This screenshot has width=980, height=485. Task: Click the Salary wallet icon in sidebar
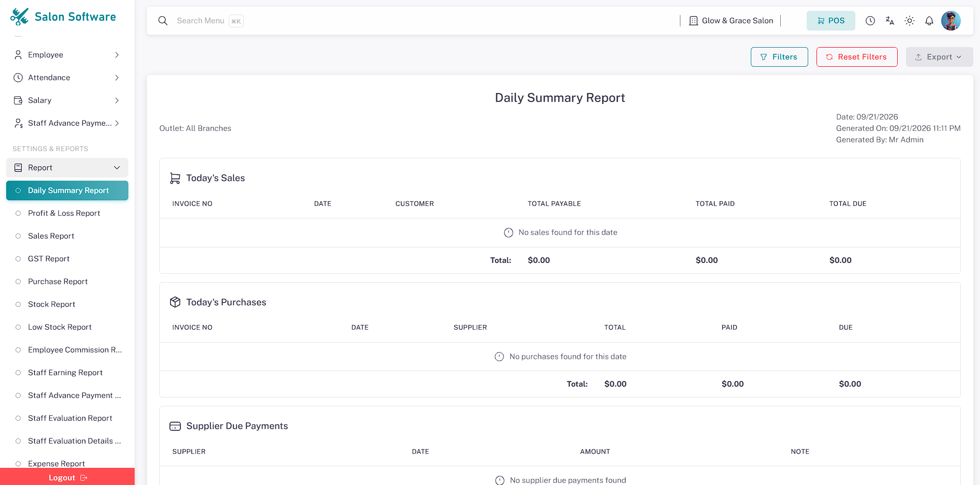[x=18, y=100]
